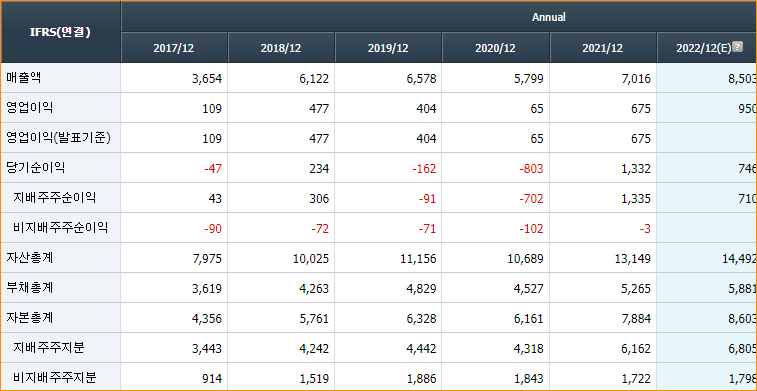Select the red -47 net income value
This screenshot has height=391, width=757.
click(213, 168)
